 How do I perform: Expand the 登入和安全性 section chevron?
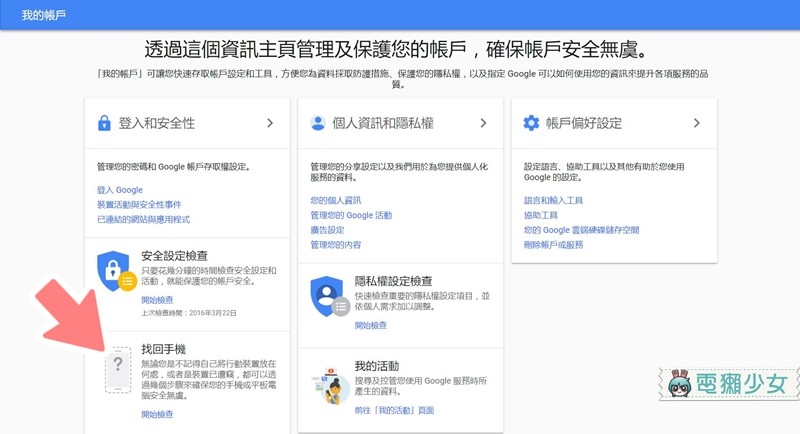(x=270, y=123)
